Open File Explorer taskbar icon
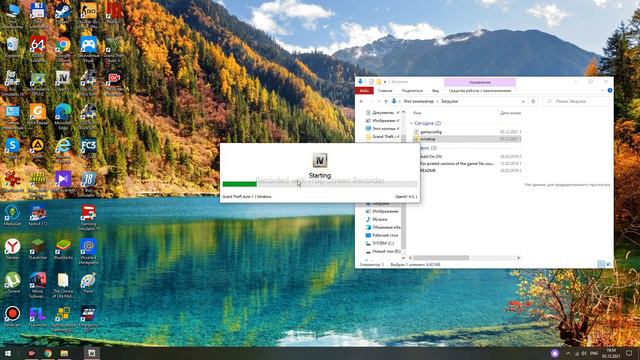Screen dimensions: 640x360 point(64,353)
